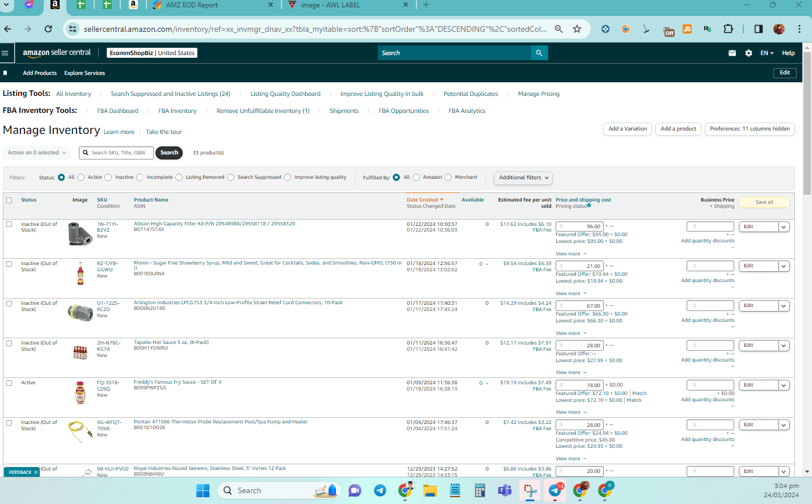This screenshot has width=812, height=504.
Task: Open Edit dropdown arrow for Freddy's Fry Sauce
Action: [x=784, y=385]
